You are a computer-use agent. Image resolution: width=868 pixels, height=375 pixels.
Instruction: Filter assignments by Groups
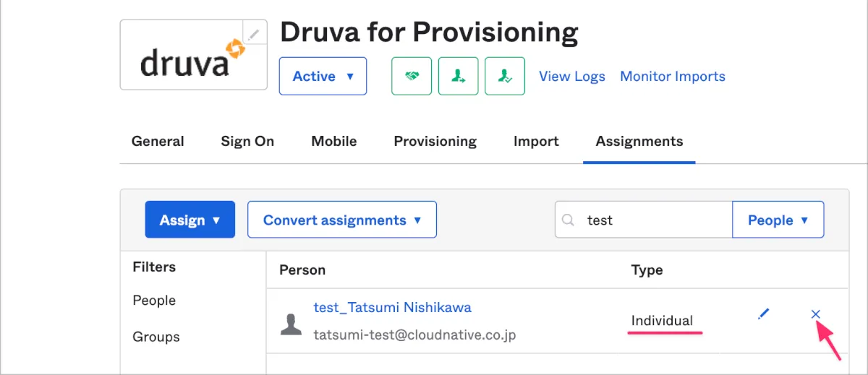(x=156, y=337)
